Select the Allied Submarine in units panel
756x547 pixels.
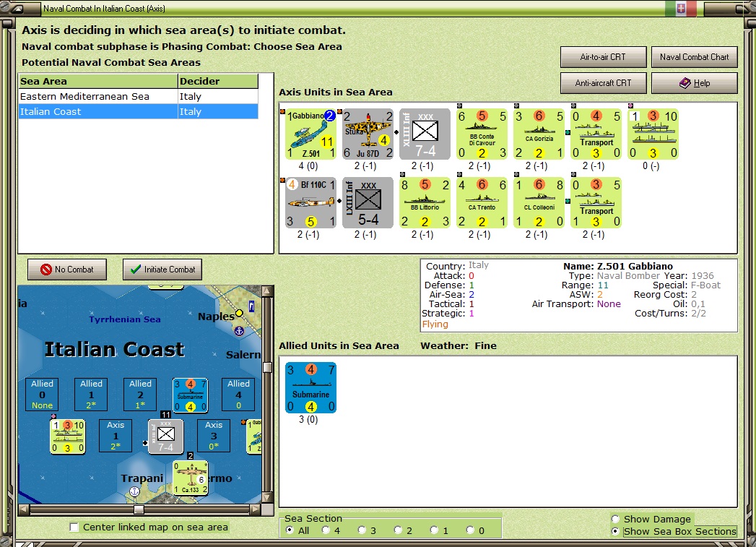pos(311,388)
